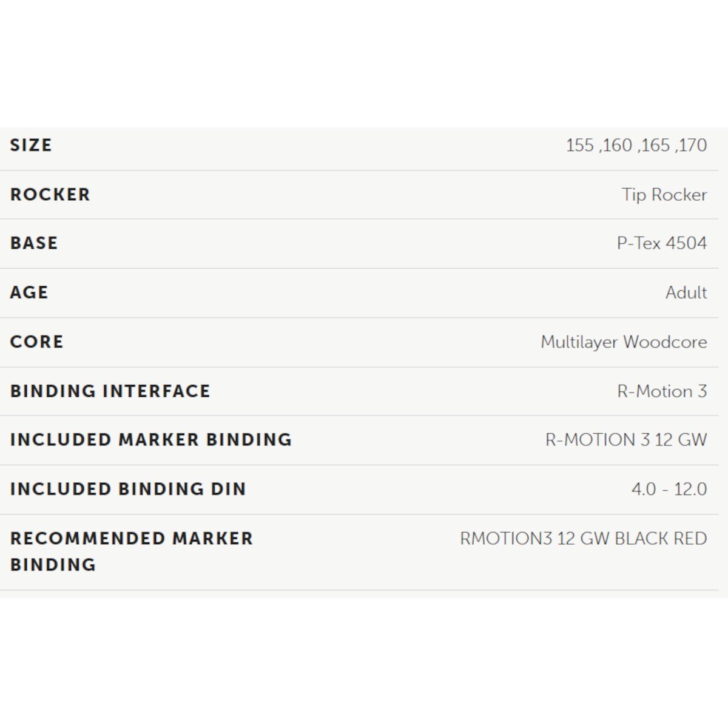Screen dimensions: 728x728
Task: Click the INCLUDED BINDING DIN label
Action: [x=128, y=489]
